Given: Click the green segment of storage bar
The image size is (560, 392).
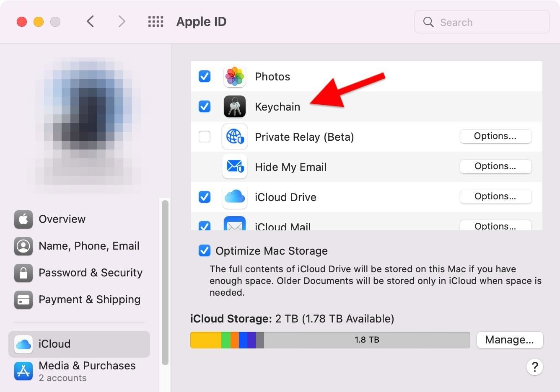Looking at the screenshot, I should (226, 340).
